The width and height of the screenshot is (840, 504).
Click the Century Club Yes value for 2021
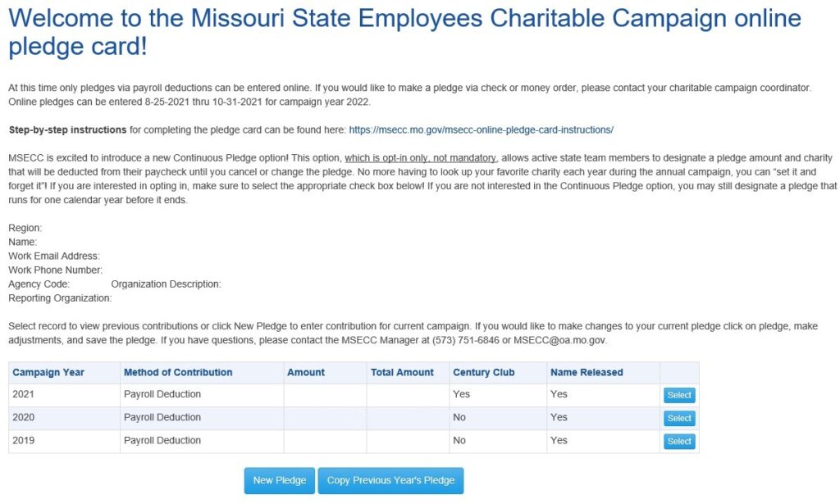click(x=461, y=394)
